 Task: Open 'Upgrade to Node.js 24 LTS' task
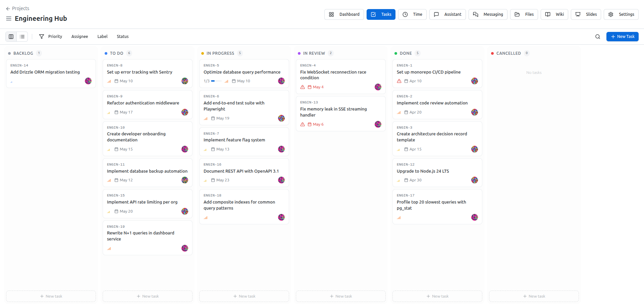(437, 173)
